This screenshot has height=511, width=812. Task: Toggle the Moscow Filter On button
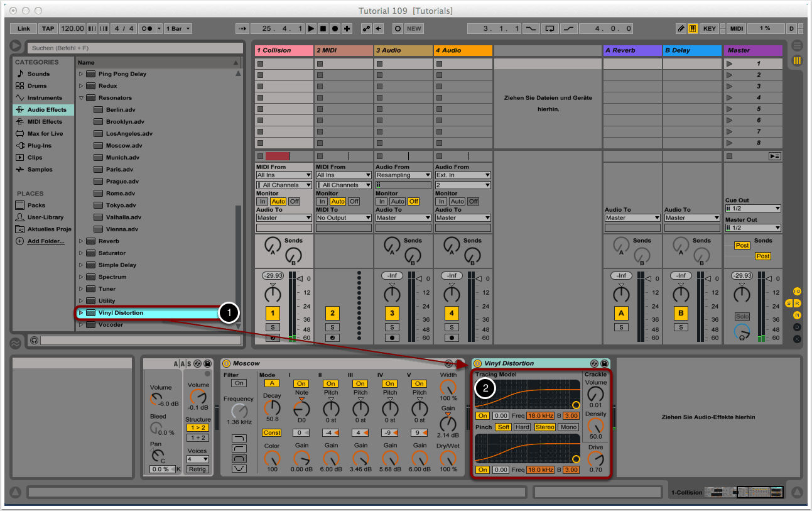click(x=239, y=383)
